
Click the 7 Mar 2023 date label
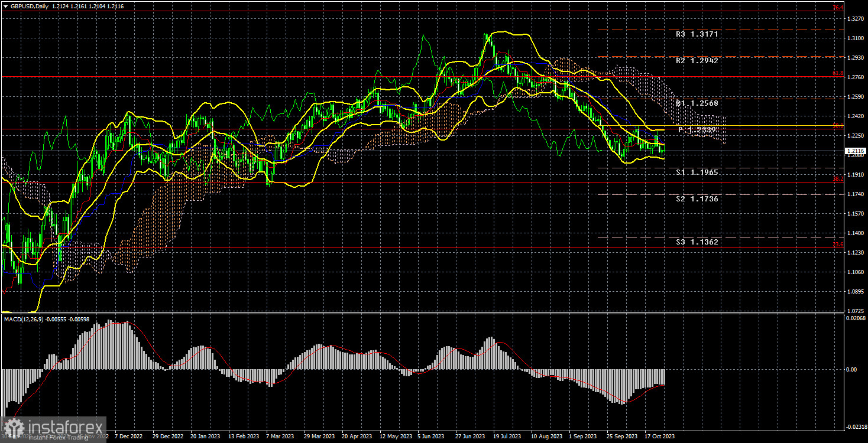click(281, 437)
